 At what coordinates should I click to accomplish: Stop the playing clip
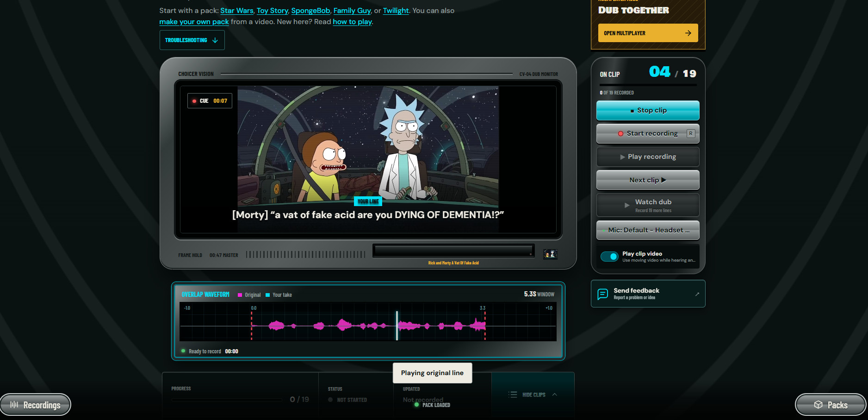click(x=648, y=110)
